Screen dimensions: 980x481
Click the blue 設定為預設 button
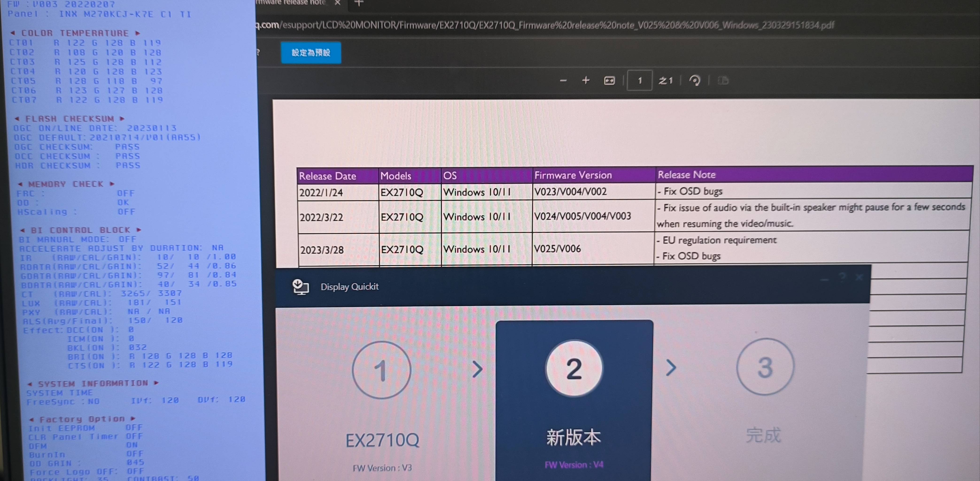click(311, 53)
